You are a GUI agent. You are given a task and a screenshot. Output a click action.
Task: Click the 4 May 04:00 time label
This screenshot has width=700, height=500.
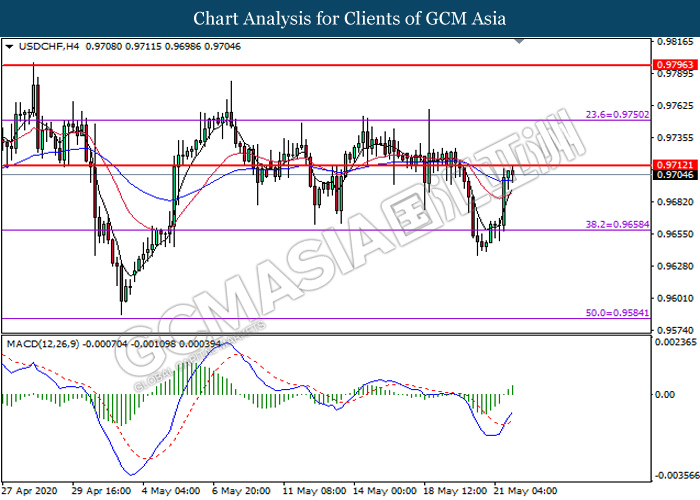pos(171,491)
